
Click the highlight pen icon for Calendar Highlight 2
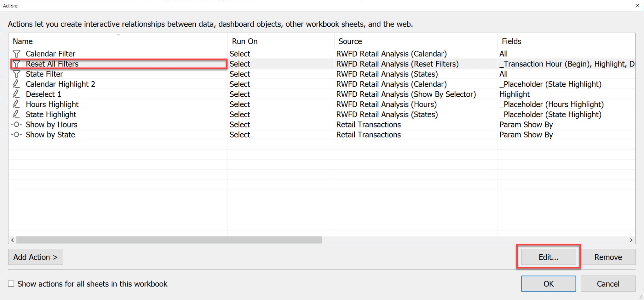16,84
